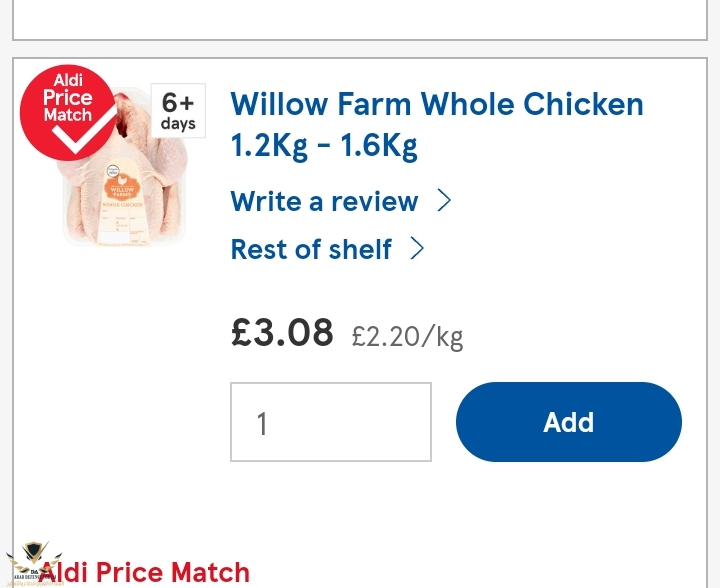This screenshot has width=720, height=588.
Task: Click the £2.20/kg unit price
Action: point(407,336)
